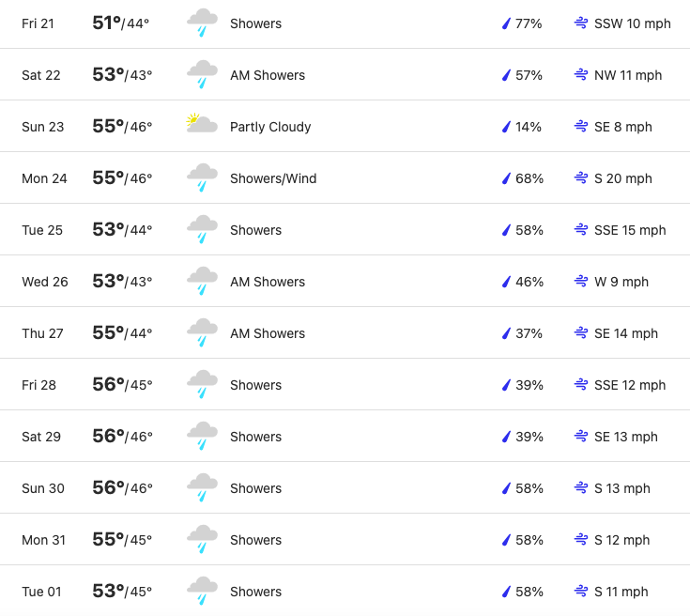Expand the Thu 27 daily forecast row
The height and width of the screenshot is (616, 690).
(345, 332)
